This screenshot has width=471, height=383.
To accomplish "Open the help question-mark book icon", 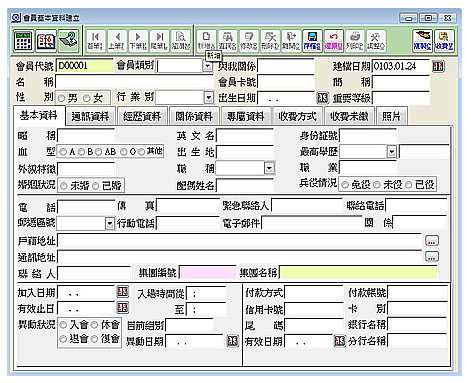I will coord(68,41).
